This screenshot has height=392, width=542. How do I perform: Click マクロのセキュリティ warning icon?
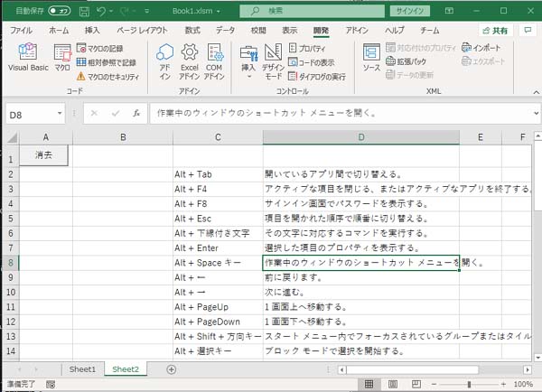[81, 76]
